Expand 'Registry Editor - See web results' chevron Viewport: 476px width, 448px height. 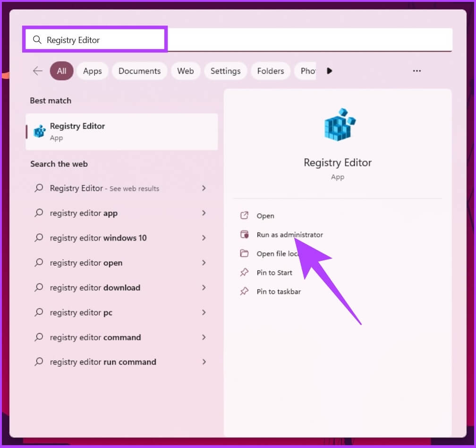click(x=204, y=188)
